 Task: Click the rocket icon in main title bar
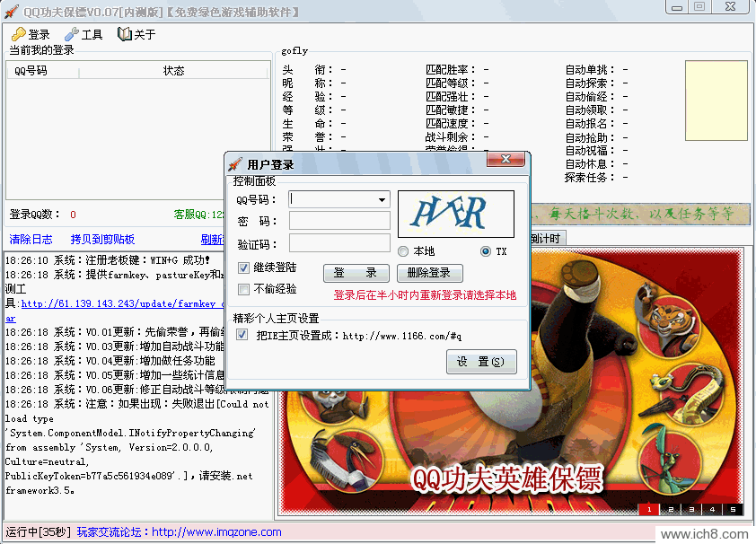12,11
